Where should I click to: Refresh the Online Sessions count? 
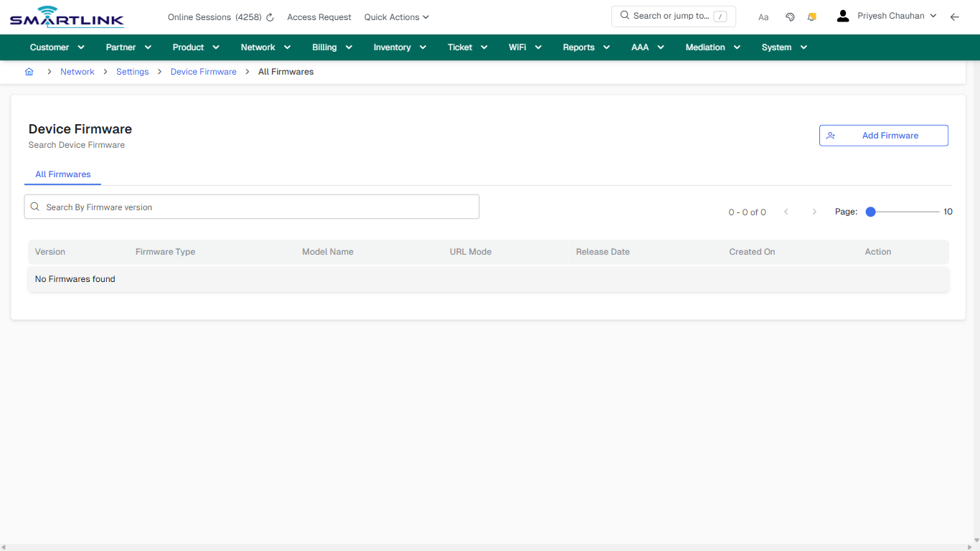(x=269, y=17)
